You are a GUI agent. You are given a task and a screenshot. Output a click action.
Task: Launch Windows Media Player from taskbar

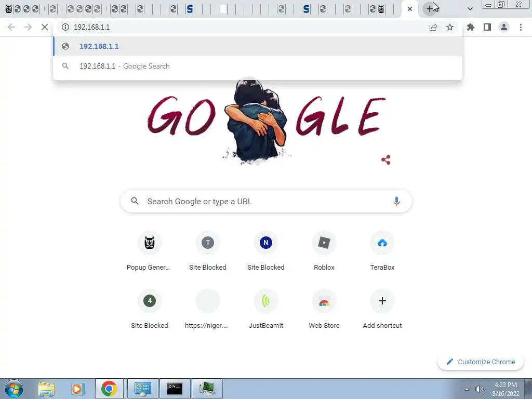(77, 389)
